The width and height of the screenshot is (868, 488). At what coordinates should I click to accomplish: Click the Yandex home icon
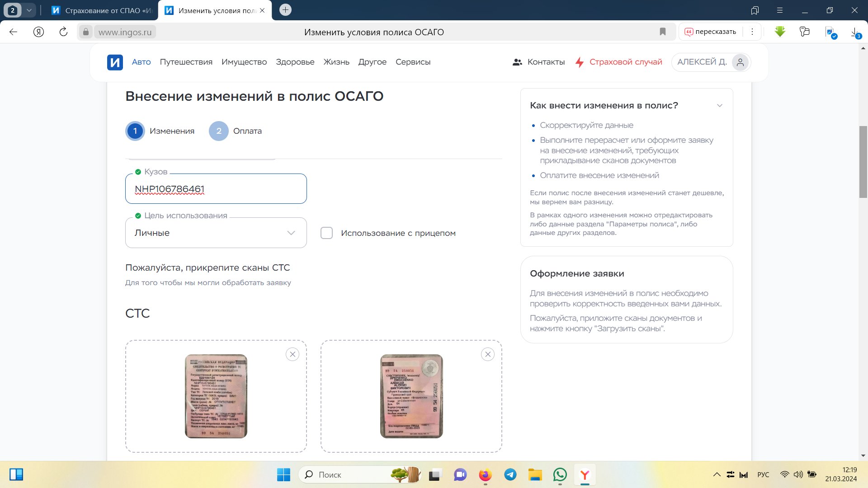(x=39, y=32)
